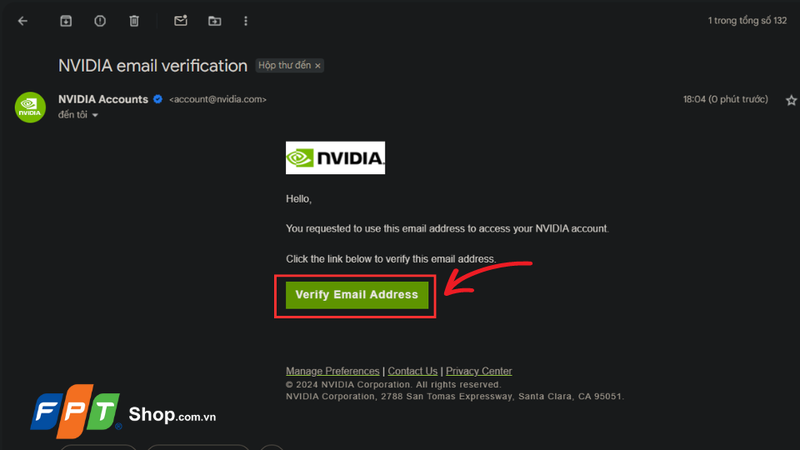The height and width of the screenshot is (450, 800).
Task: Click the sender name NVIDIA Accounts
Action: 103,99
